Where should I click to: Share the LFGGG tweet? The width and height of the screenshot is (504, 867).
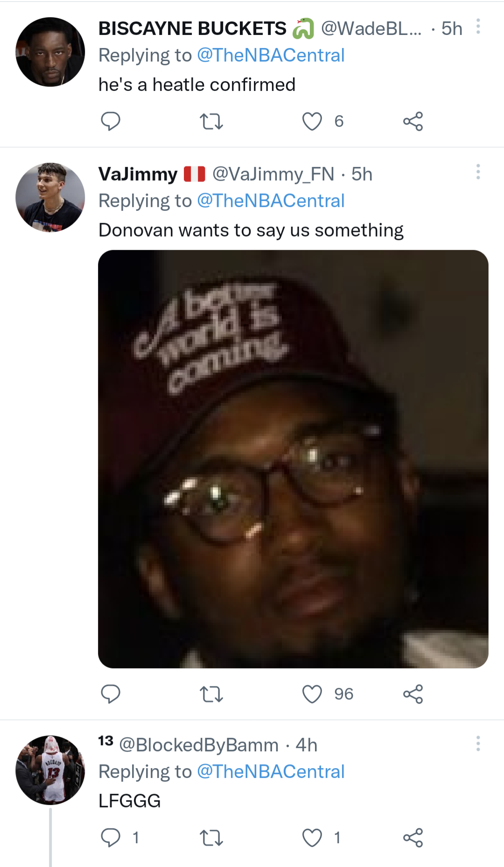[413, 838]
